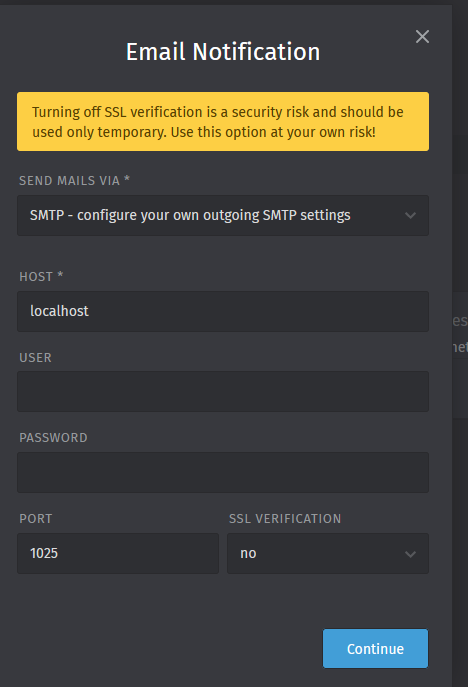Open the Send Mails Via dropdown

point(223,215)
